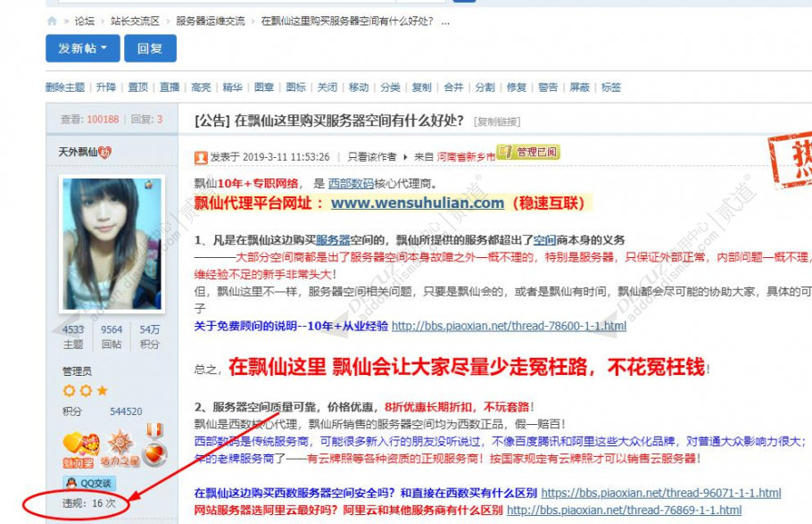Click the heart badge next to 天外飘仙
Image resolution: width=812 pixels, height=524 pixels.
tap(105, 153)
